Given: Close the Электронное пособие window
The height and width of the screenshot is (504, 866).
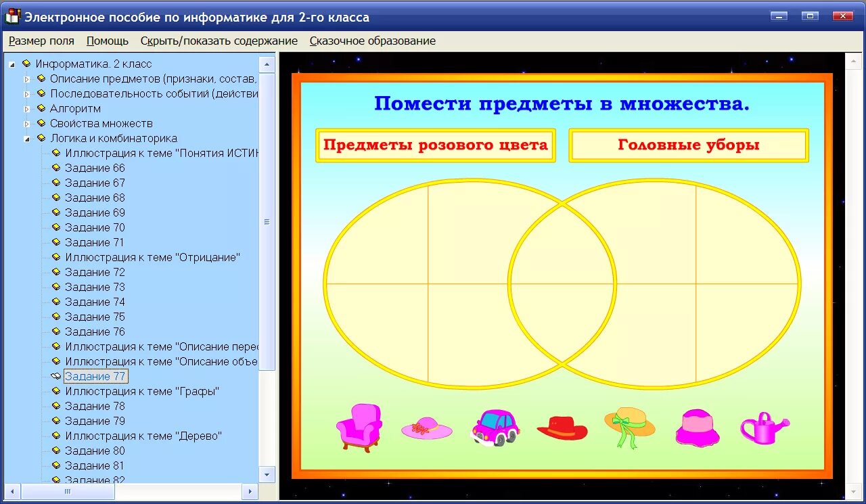Looking at the screenshot, I should (x=842, y=16).
